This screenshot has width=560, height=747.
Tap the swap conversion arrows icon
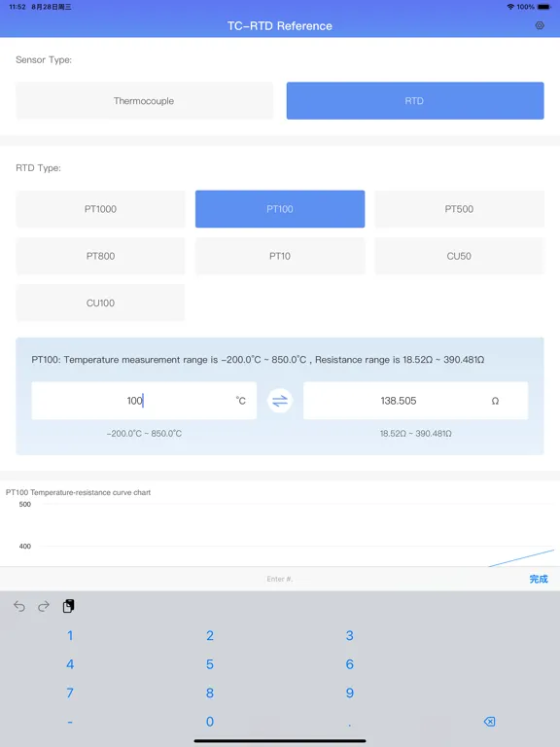point(280,401)
